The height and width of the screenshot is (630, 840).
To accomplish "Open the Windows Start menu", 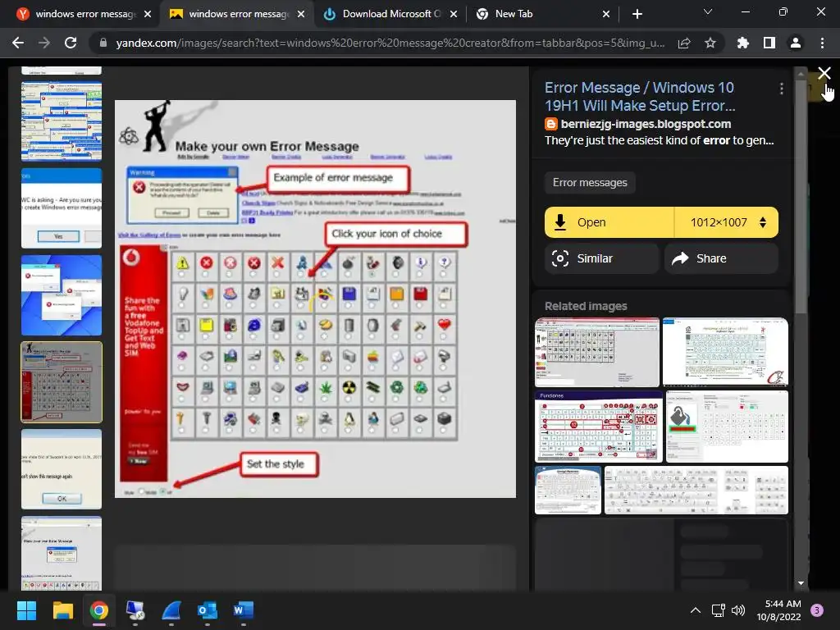I will point(26,610).
